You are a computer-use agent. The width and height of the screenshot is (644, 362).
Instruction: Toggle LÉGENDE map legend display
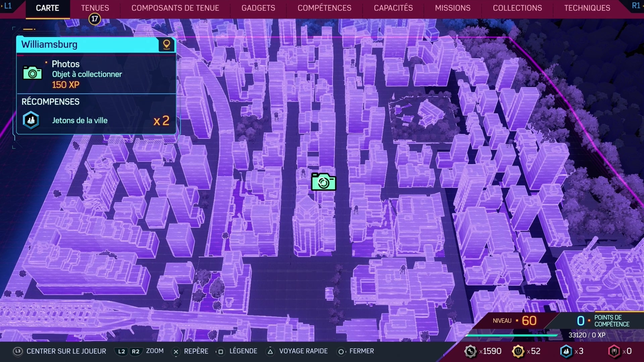[x=243, y=351]
